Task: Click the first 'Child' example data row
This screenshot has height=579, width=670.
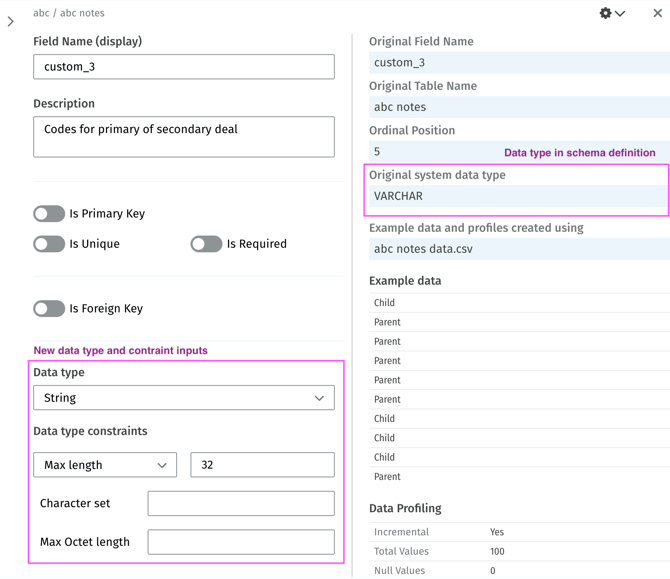Action: pyautogui.click(x=519, y=303)
